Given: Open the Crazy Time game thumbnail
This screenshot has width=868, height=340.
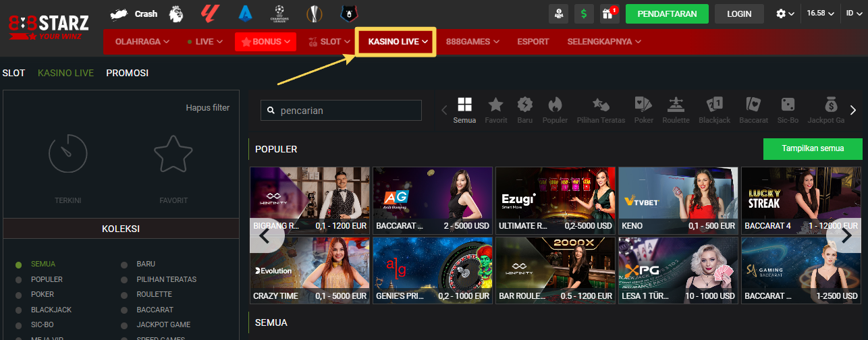Looking at the screenshot, I should click(x=310, y=271).
